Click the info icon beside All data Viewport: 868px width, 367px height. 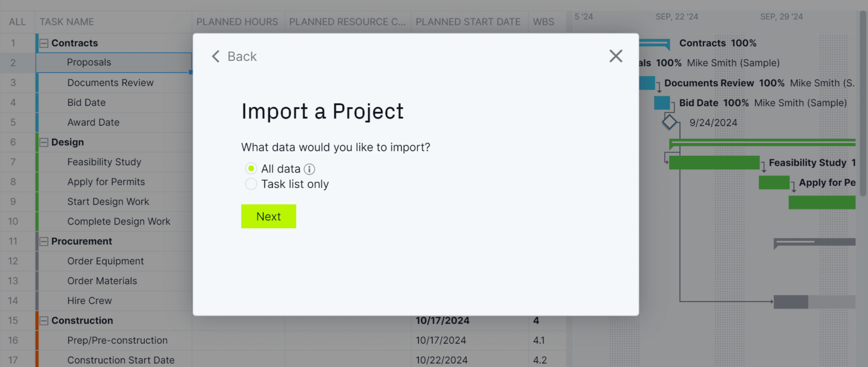pyautogui.click(x=310, y=168)
